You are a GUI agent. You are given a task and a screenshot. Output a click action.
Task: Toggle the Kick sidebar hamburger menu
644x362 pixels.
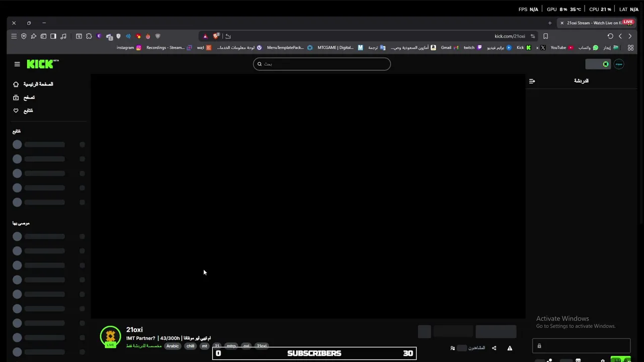tap(17, 64)
